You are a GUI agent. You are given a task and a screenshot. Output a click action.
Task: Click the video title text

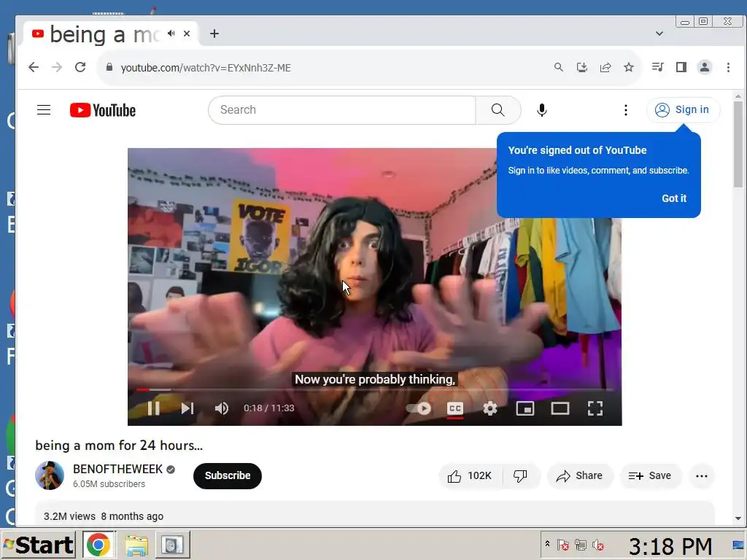pyautogui.click(x=119, y=446)
